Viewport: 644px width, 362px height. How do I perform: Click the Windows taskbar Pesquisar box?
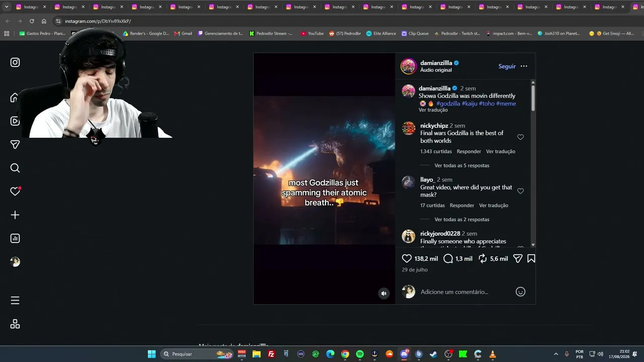pyautogui.click(x=198, y=354)
